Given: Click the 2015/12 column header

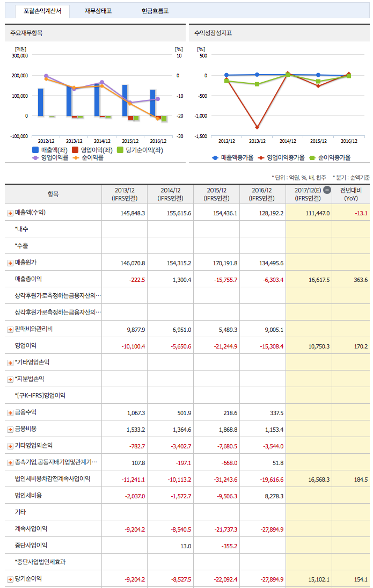Looking at the screenshot, I should tap(217, 194).
